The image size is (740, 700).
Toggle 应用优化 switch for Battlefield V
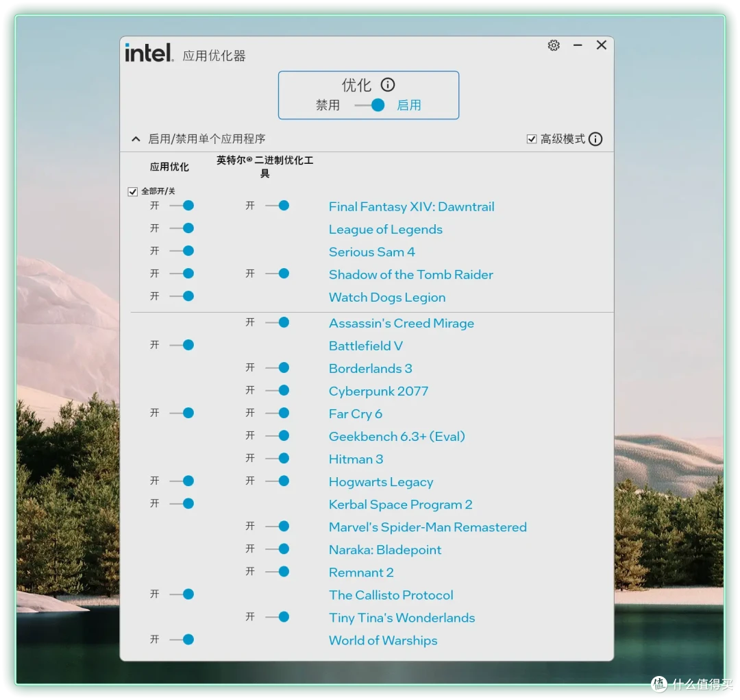(182, 346)
